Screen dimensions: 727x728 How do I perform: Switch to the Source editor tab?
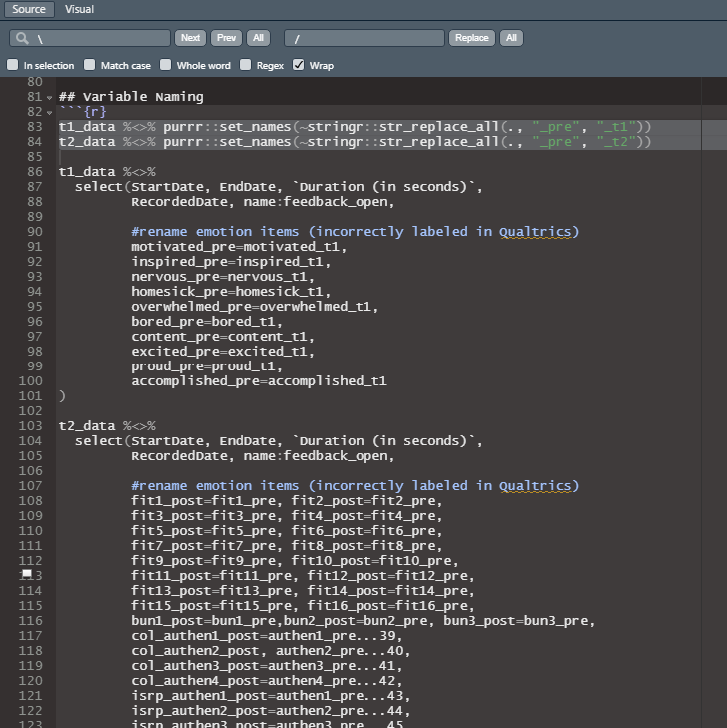click(29, 9)
